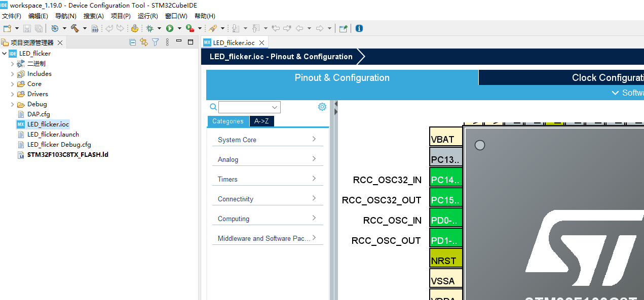Click the green PC14 pin
Screen dimensions: 644x300
pyautogui.click(x=446, y=178)
